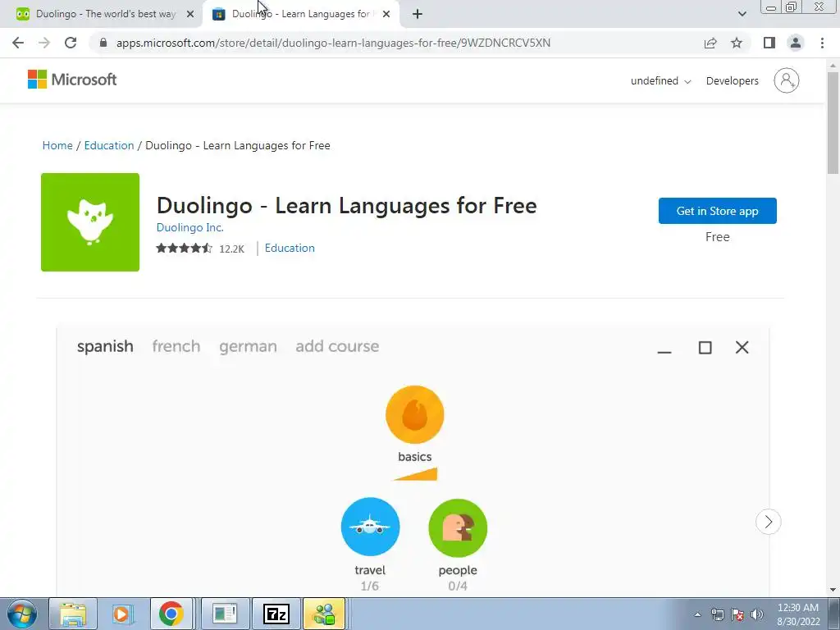Click the volume speaker tray icon
840x630 pixels.
tap(756, 614)
